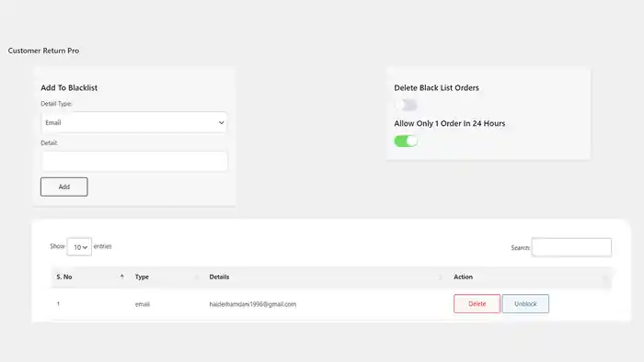
Task: Enable the Delete Black List Orders toggle
Action: (406, 106)
